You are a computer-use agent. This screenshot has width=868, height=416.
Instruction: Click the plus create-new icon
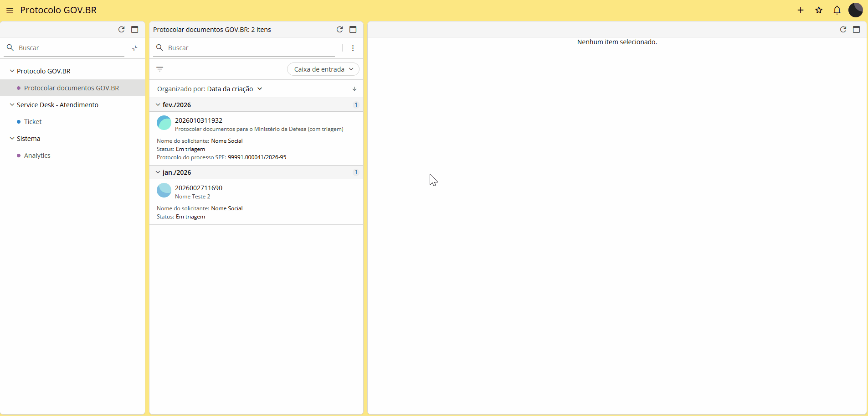[x=801, y=10]
